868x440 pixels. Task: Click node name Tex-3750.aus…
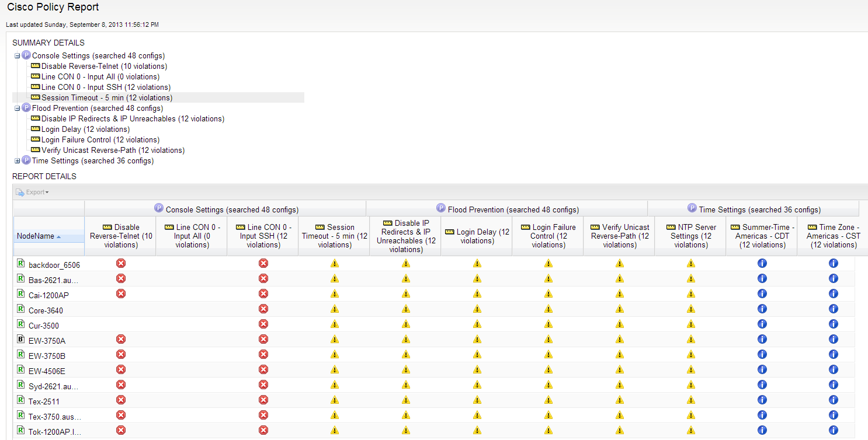point(55,417)
